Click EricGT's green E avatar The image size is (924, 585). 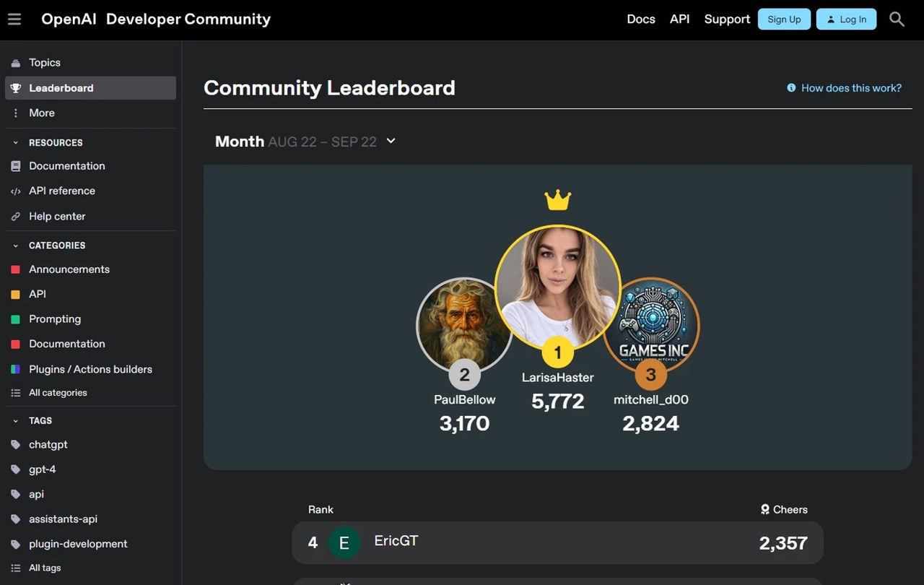click(344, 543)
